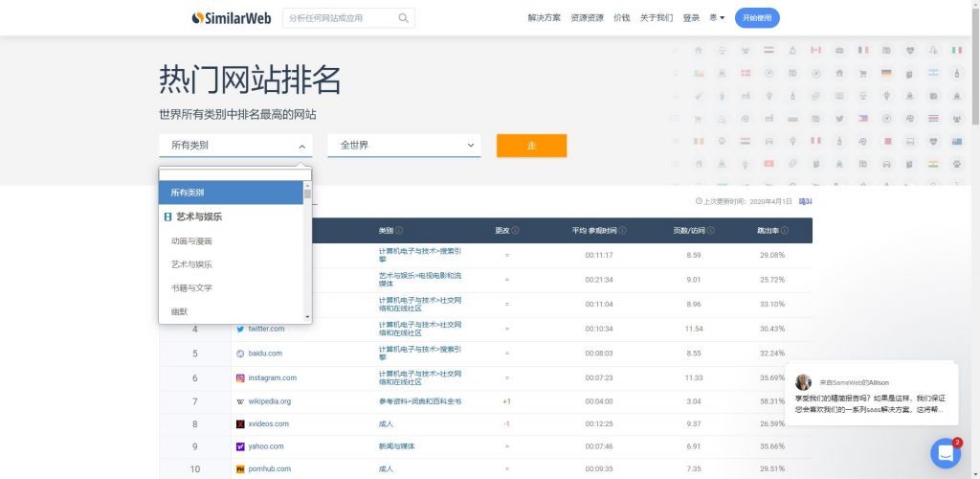
Task: Click the 11.54 pages per visit value
Action: tap(694, 329)
